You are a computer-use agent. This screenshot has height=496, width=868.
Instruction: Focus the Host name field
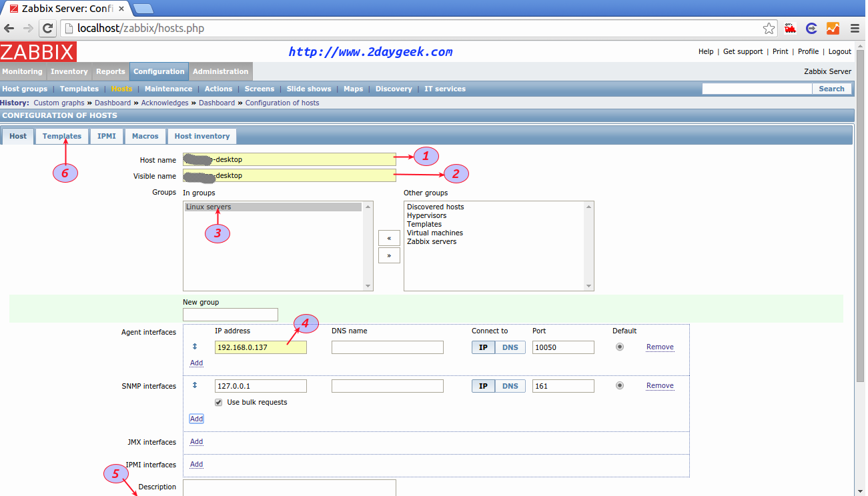[290, 159]
